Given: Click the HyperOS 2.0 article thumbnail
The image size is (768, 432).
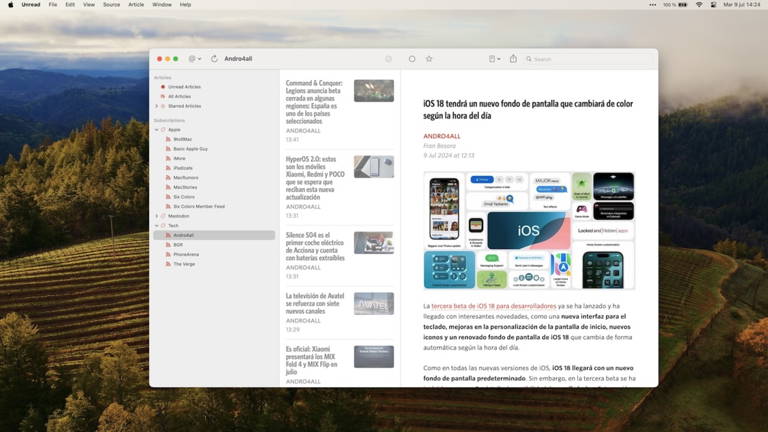Looking at the screenshot, I should coord(374,167).
